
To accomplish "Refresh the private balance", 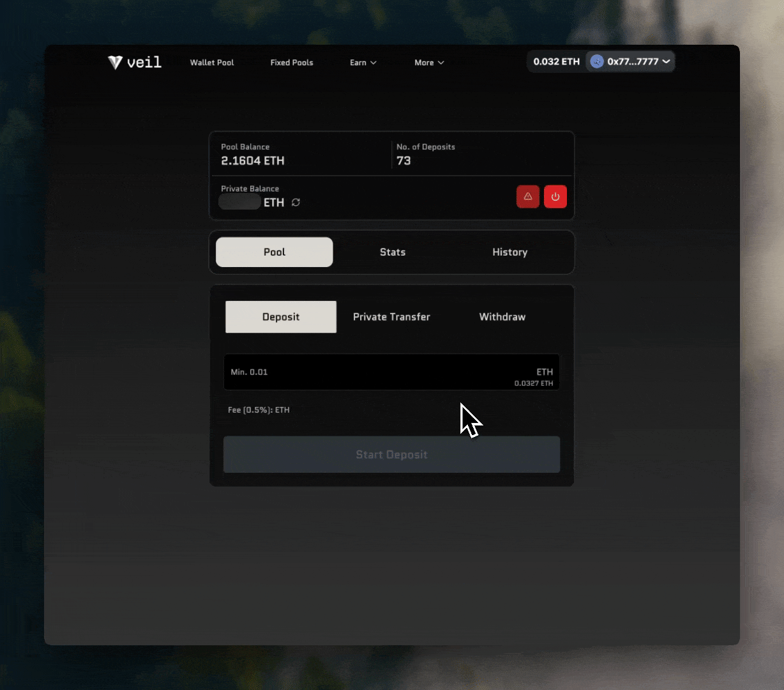I will coord(296,203).
